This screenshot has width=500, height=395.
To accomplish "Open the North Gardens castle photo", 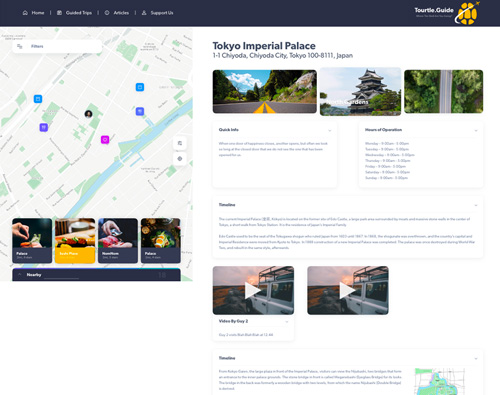I will click(x=360, y=92).
